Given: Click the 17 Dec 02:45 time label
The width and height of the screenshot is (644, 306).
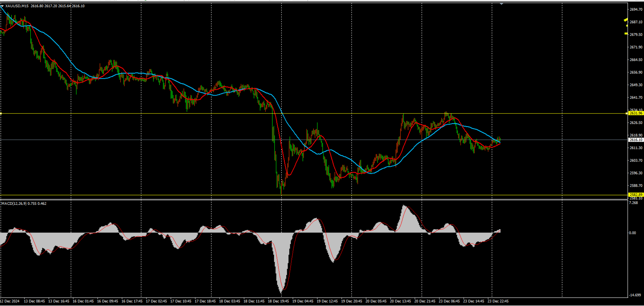Looking at the screenshot, I should (156, 301).
